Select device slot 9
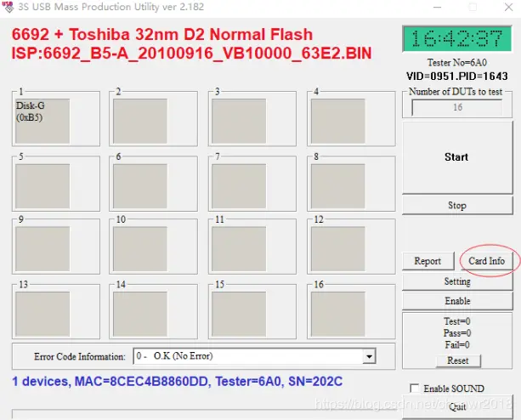Image resolution: width=521 pixels, height=420 pixels. click(x=42, y=249)
